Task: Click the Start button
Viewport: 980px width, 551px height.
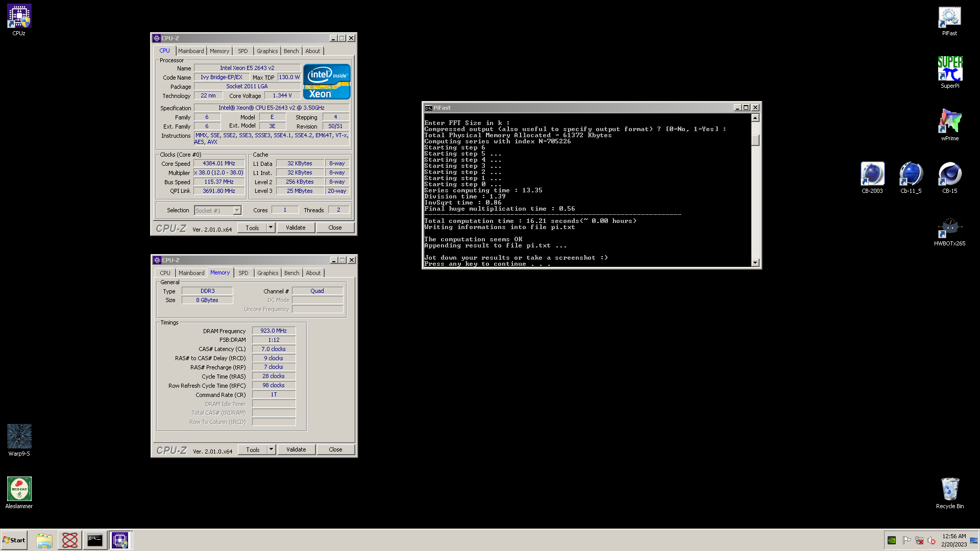Action: 14,540
